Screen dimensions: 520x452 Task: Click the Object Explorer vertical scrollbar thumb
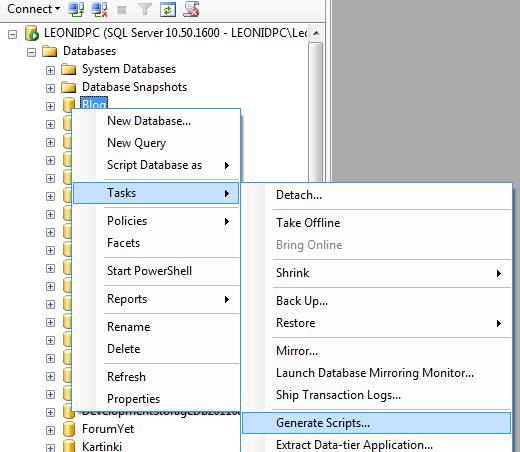[x=316, y=112]
